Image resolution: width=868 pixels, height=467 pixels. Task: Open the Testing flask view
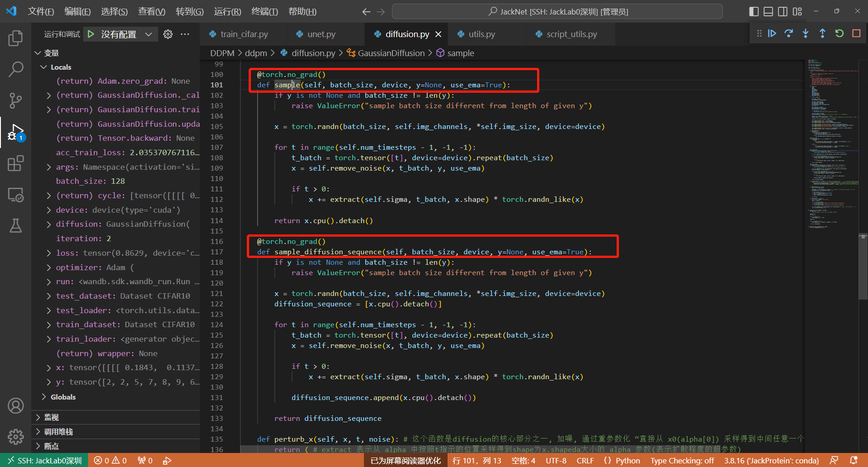coord(15,225)
